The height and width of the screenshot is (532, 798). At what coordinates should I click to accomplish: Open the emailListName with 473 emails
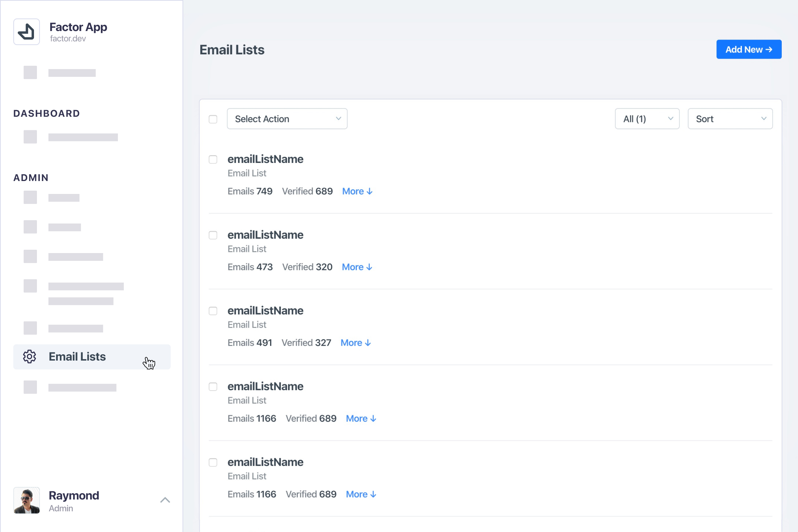(x=265, y=235)
